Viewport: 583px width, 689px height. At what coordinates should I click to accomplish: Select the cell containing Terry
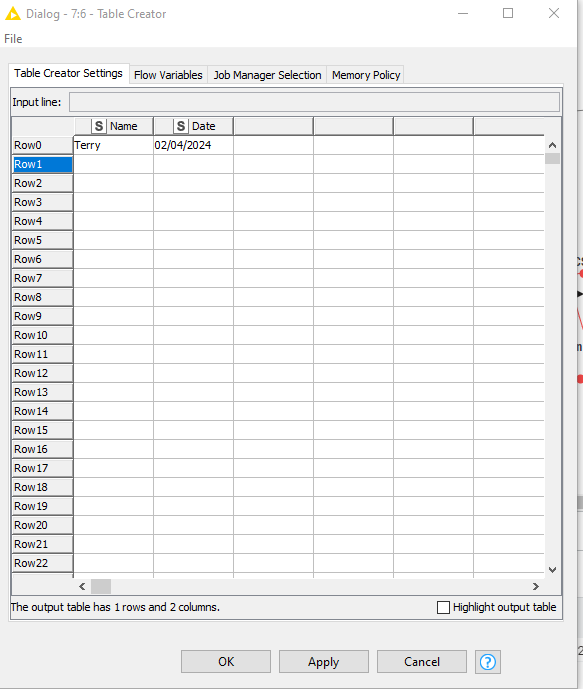tap(113, 145)
